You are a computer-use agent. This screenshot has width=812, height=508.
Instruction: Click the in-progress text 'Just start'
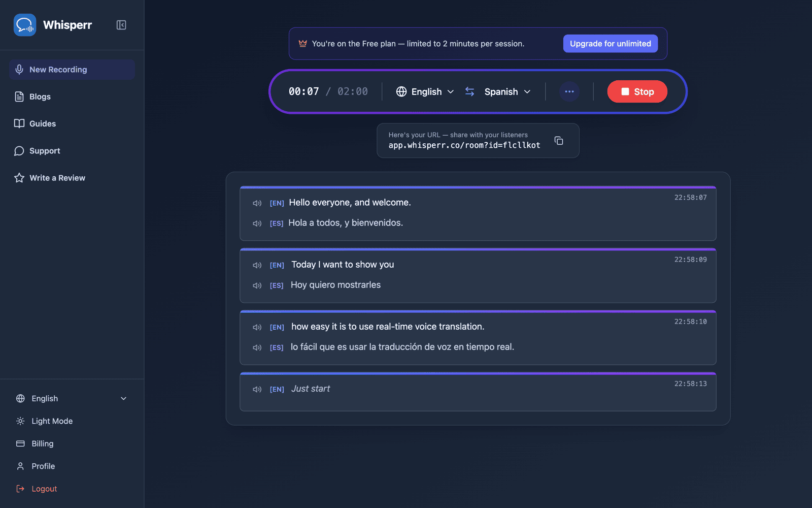(x=311, y=389)
